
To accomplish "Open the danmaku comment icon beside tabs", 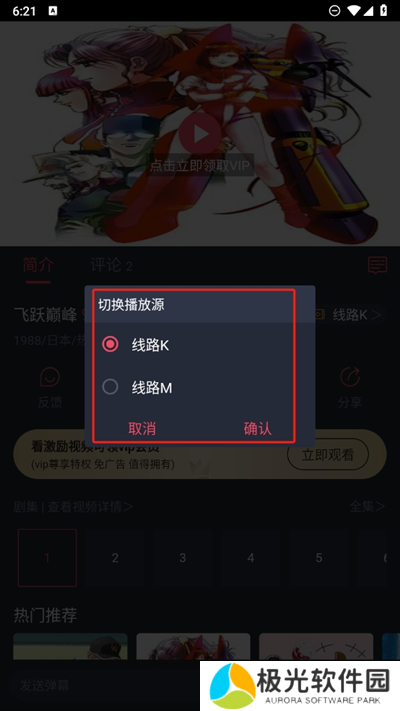I will pyautogui.click(x=377, y=265).
